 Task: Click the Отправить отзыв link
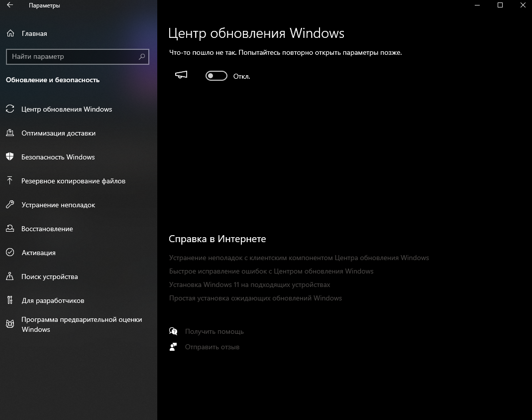(212, 347)
